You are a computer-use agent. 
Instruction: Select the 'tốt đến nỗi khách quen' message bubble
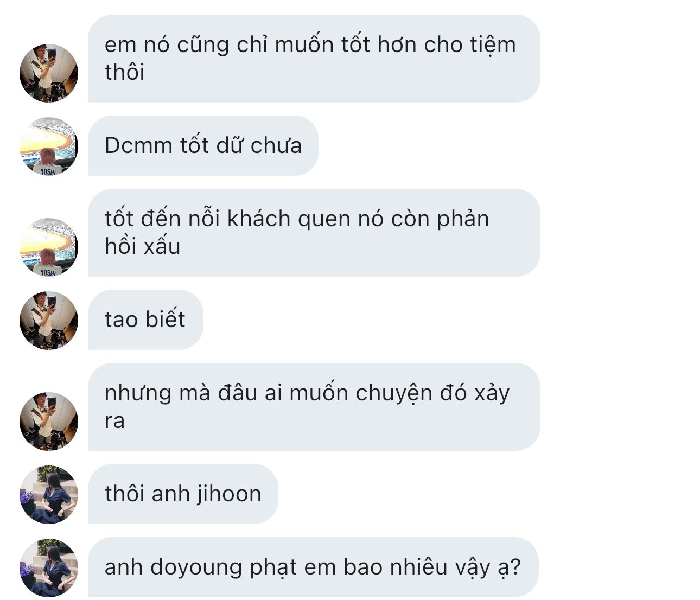[x=314, y=233]
